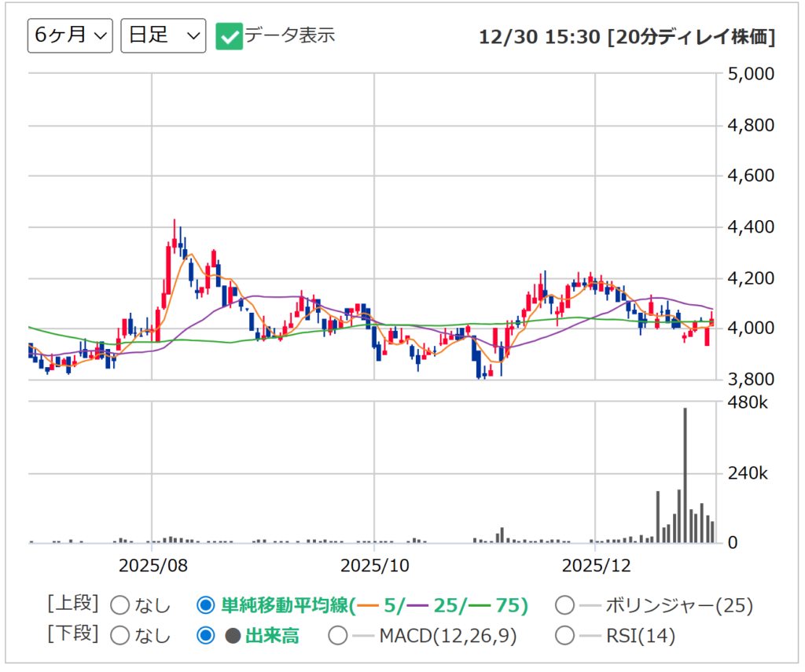Click the green checkmark icon
805x672 pixels.
[230, 36]
